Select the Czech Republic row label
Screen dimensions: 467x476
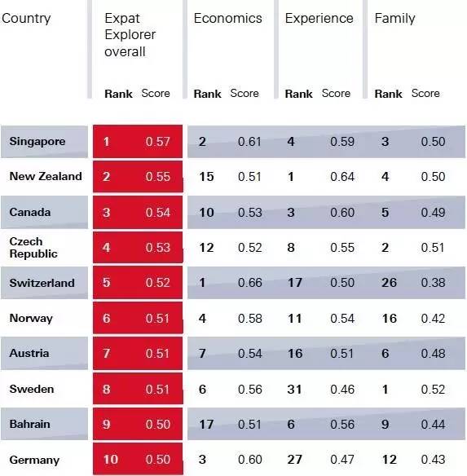point(33,248)
